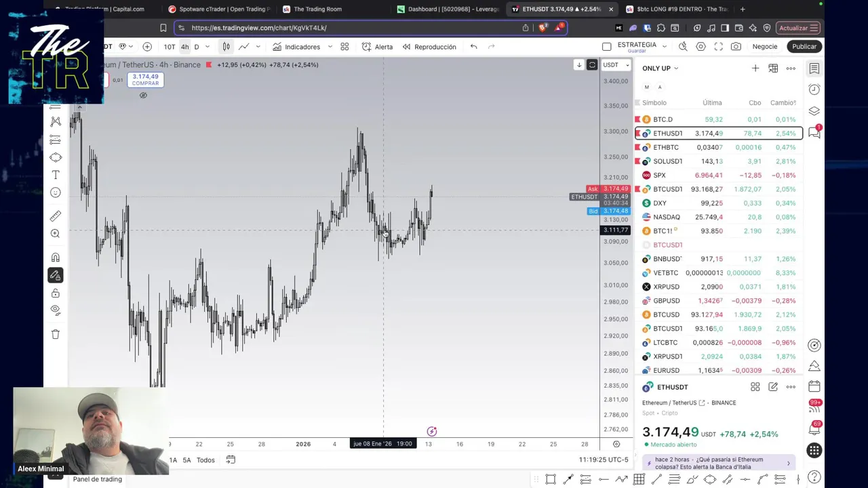
Task: Click the collapse pane down-arrow button
Action: (578, 65)
